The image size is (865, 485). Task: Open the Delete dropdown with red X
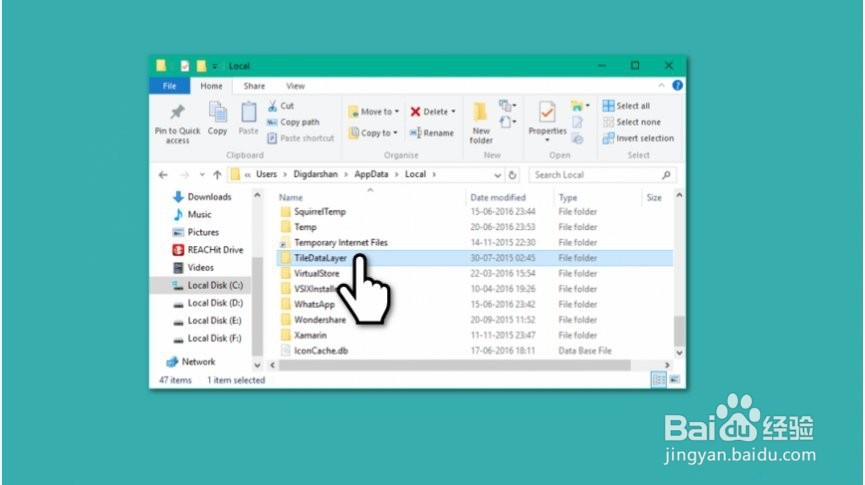coord(433,111)
